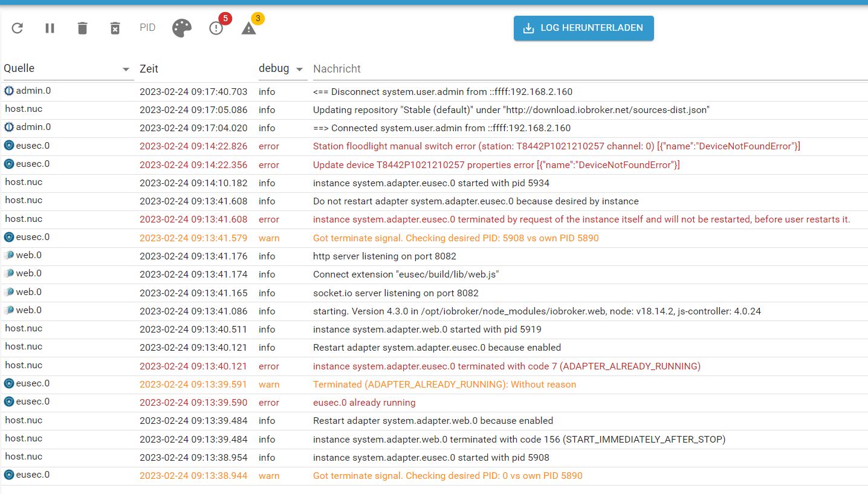Select 'terminated by request of the instance' error message
This screenshot has width=868, height=494.
pos(581,219)
